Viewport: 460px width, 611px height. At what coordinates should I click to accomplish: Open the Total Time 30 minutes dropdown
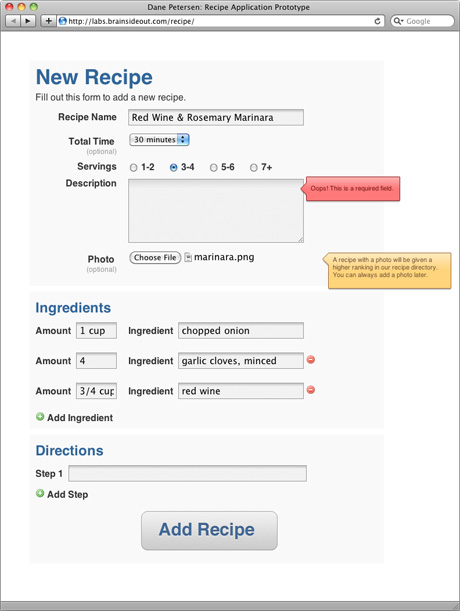(159, 140)
